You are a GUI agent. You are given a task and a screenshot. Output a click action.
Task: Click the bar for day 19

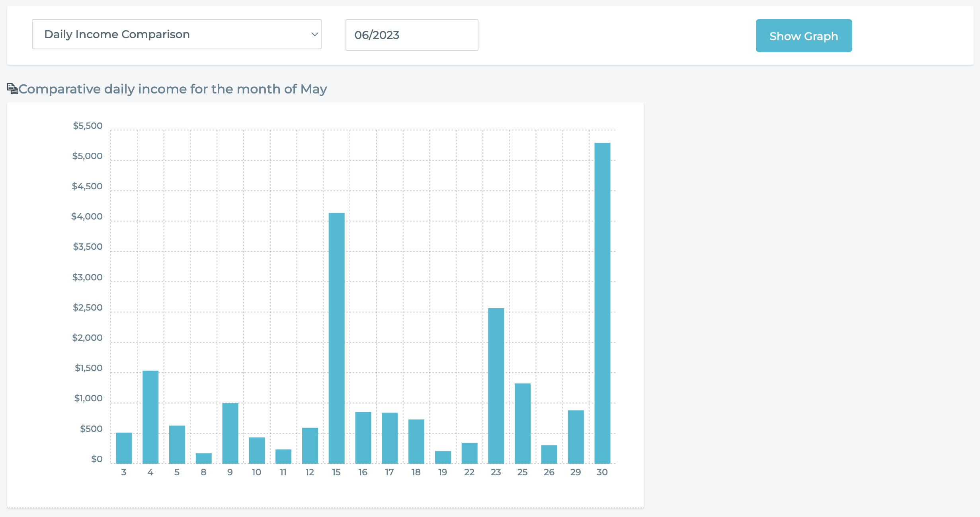[443, 457]
